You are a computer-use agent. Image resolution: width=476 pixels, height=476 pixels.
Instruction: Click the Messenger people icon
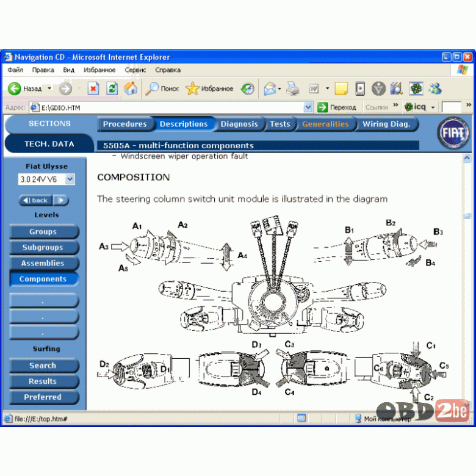pos(435,88)
